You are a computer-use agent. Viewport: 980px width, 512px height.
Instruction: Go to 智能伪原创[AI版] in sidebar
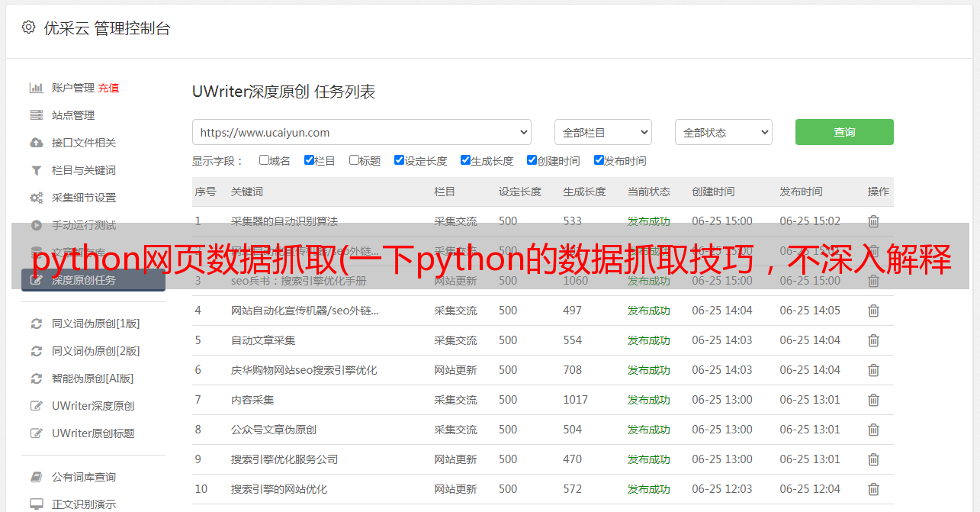pyautogui.click(x=92, y=378)
